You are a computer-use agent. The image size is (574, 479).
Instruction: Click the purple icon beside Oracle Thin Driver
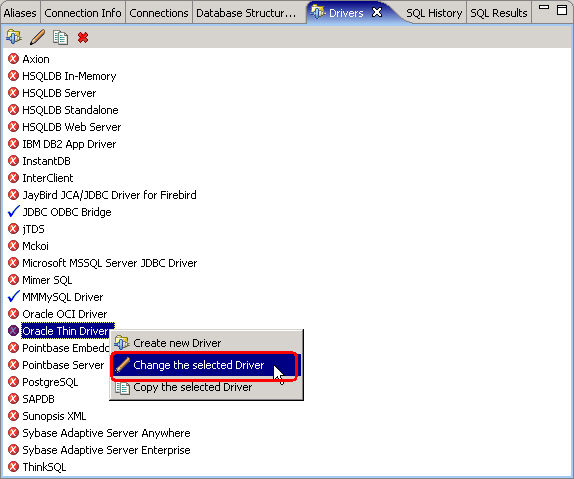pos(13,330)
